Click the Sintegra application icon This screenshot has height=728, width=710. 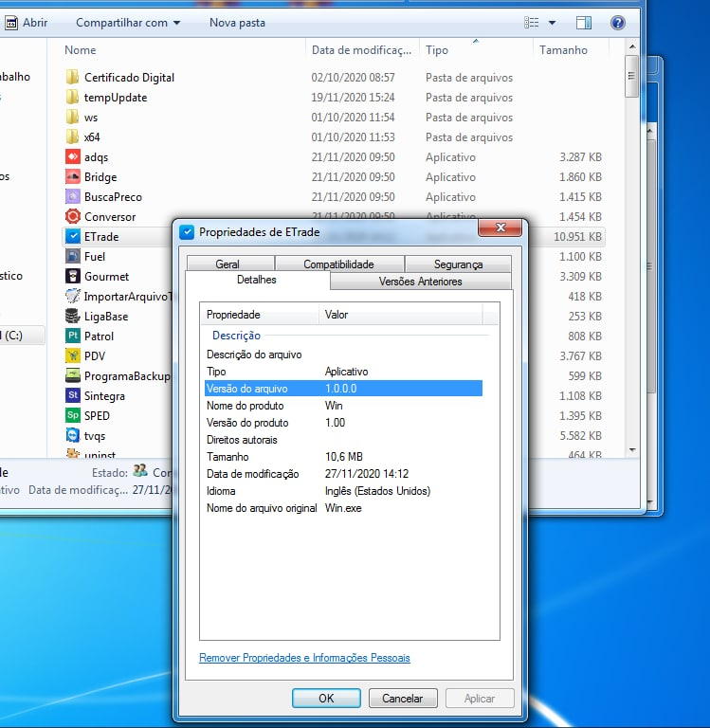tap(72, 396)
